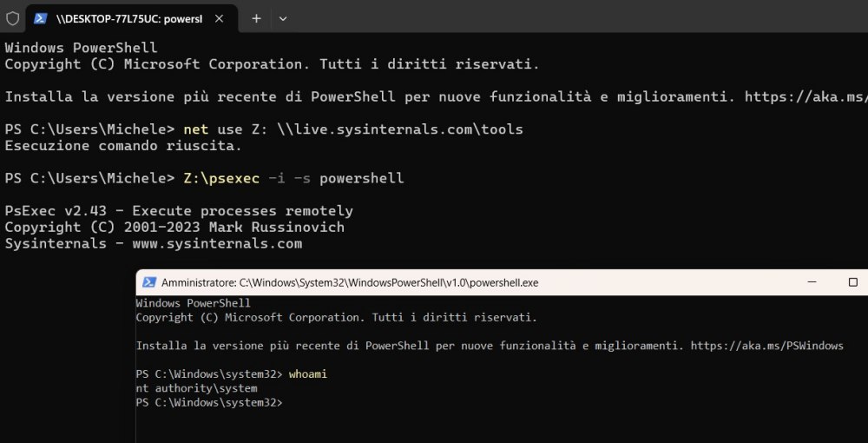
Task: Click the Z:\psexec -i -s powershell command
Action: coord(293,179)
